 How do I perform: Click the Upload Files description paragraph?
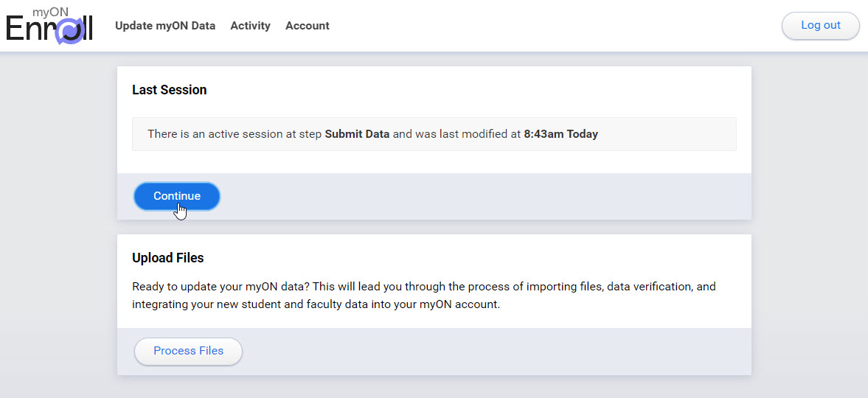point(423,296)
